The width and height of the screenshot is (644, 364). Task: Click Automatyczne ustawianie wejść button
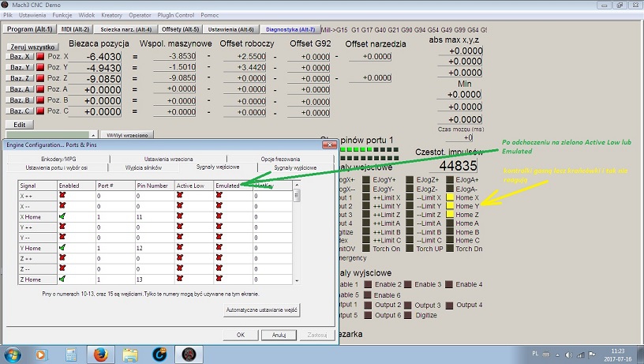(261, 310)
